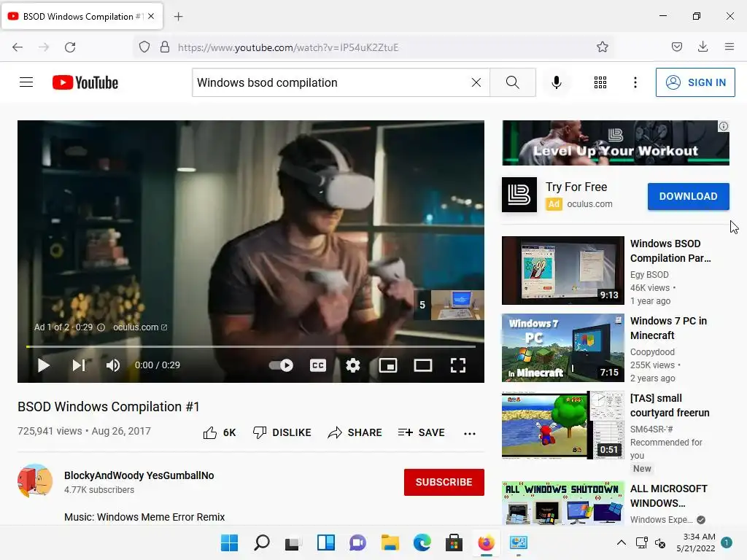This screenshot has height=560, width=747.
Task: Open Save to Pocket
Action: tap(676, 47)
